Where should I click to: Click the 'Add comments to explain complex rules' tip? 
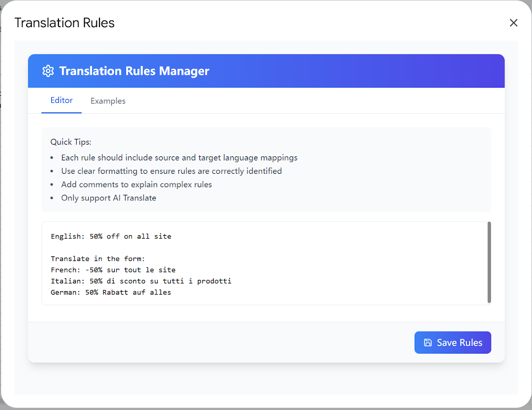click(x=136, y=184)
